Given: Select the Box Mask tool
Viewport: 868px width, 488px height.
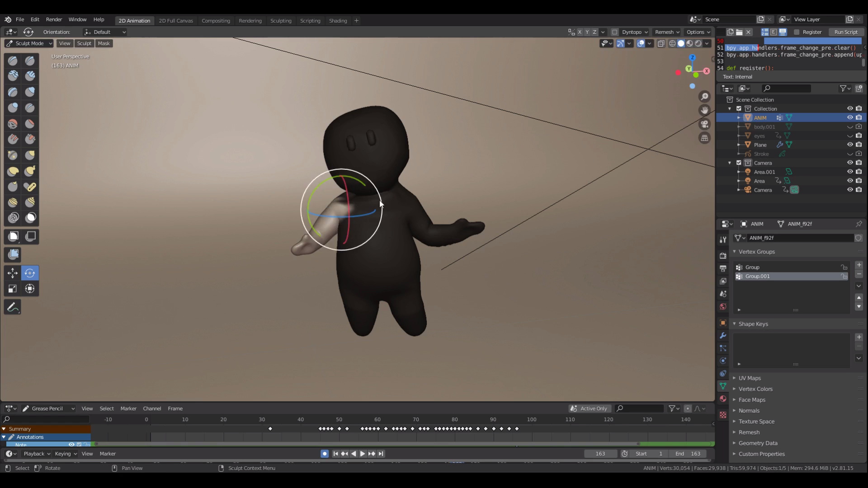Looking at the screenshot, I should pos(13,236).
